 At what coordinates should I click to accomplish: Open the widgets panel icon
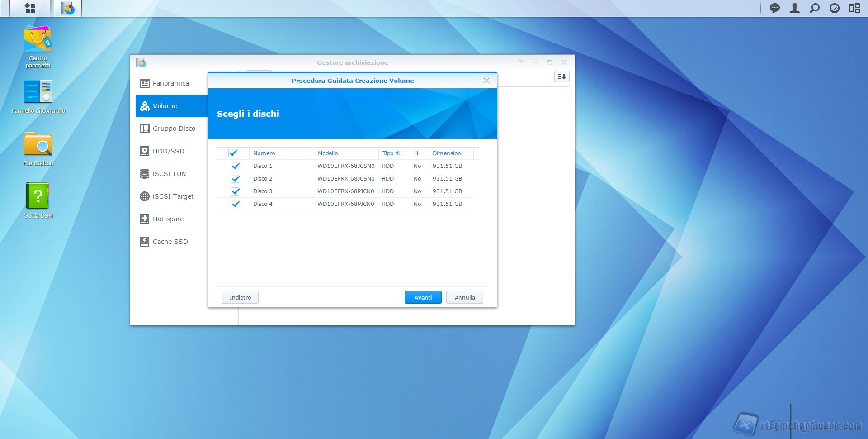[x=854, y=8]
